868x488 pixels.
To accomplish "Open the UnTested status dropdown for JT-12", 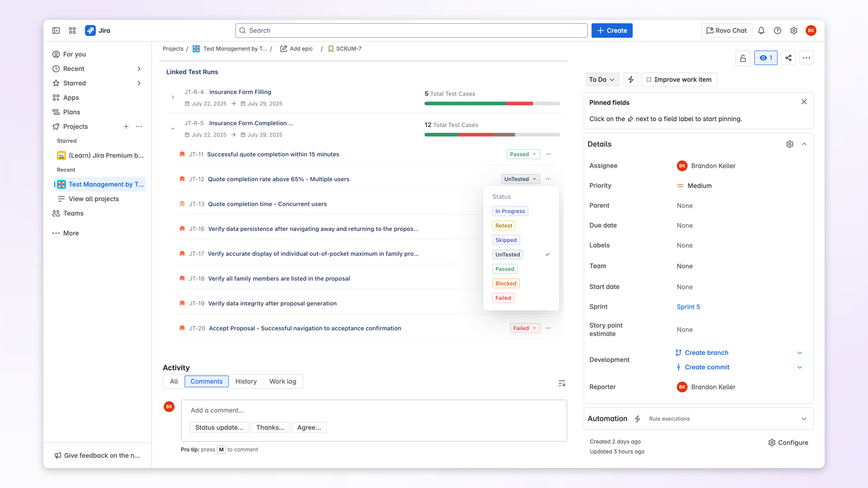I will (520, 179).
